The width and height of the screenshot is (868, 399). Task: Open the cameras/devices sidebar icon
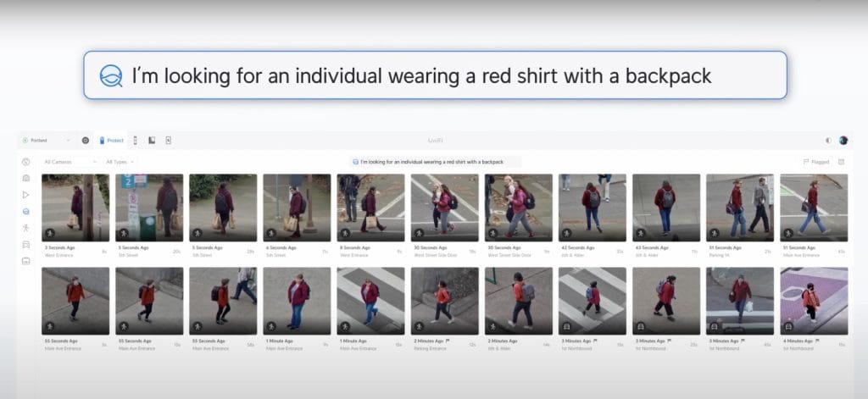(x=25, y=178)
